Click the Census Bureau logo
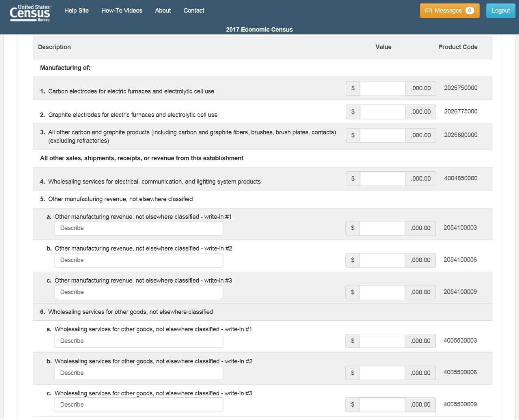 (x=30, y=13)
